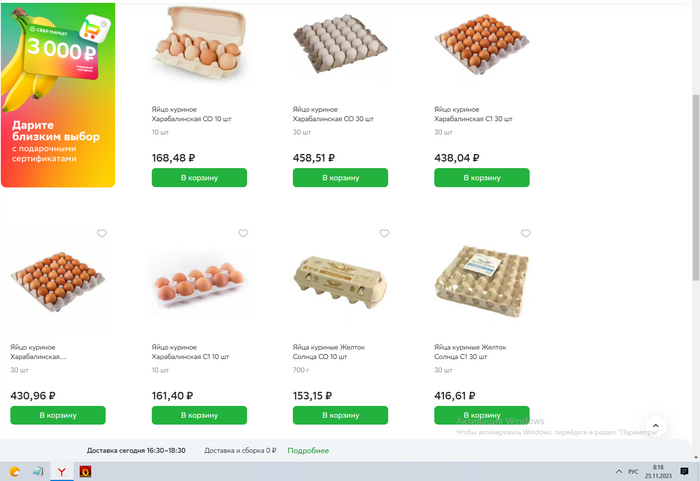
Task: Open the gift certificate 3000 ₽ banner
Action: tap(58, 95)
